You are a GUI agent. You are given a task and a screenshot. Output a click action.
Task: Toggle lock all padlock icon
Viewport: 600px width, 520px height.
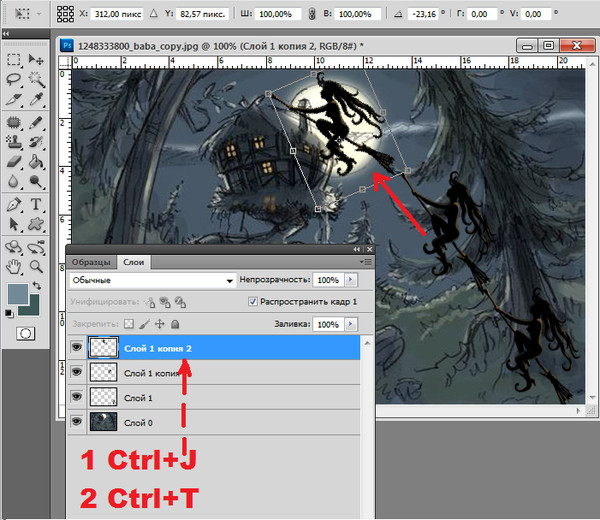pos(175,324)
